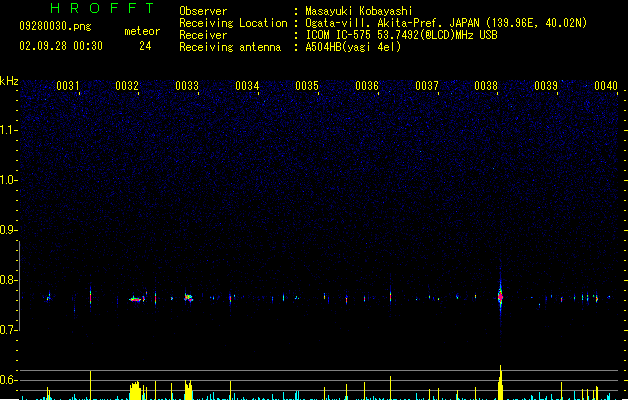This screenshot has height=400, width=629.
Task: Click the 0039 time marker
Action: pos(546,86)
